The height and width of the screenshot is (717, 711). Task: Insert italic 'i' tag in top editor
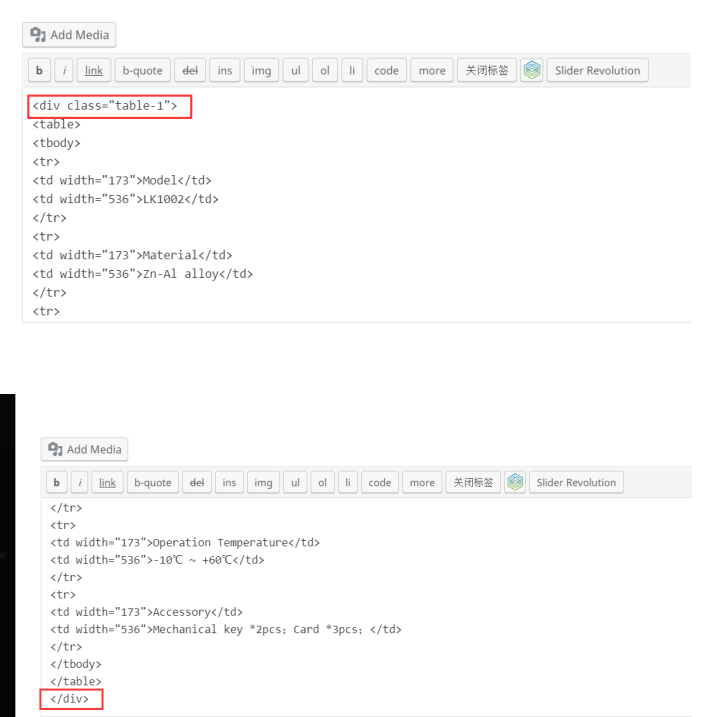pyautogui.click(x=62, y=71)
